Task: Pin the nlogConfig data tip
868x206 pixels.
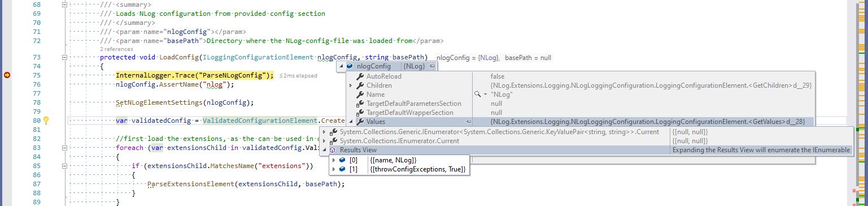Action: (x=432, y=66)
